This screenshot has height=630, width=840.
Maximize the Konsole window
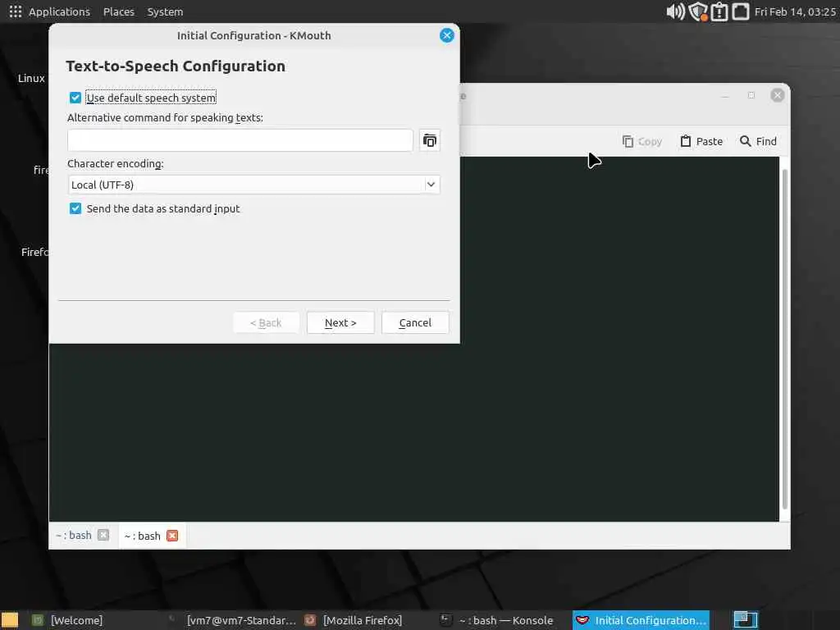click(751, 95)
